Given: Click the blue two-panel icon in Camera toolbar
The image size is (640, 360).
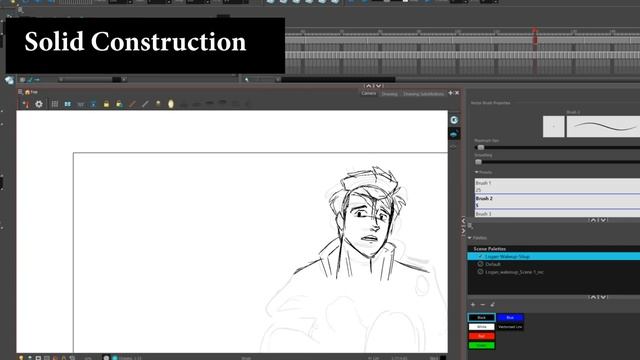Looking at the screenshot, I should (x=67, y=104).
